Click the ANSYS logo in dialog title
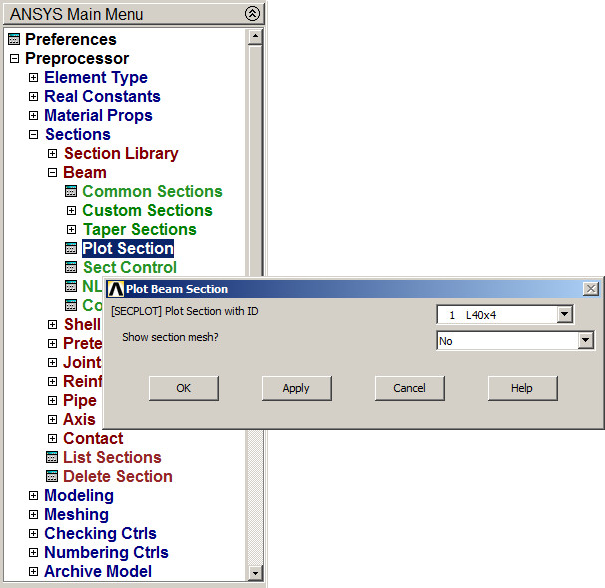The height and width of the screenshot is (588, 605). click(115, 289)
